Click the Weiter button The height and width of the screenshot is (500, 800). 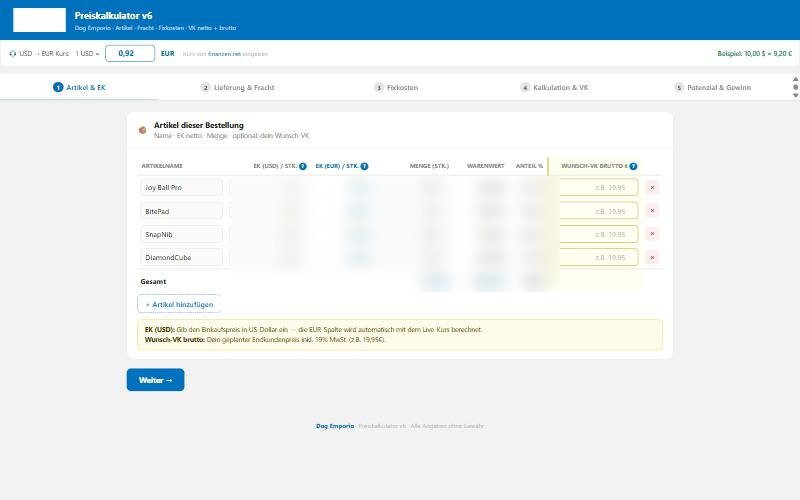(156, 380)
